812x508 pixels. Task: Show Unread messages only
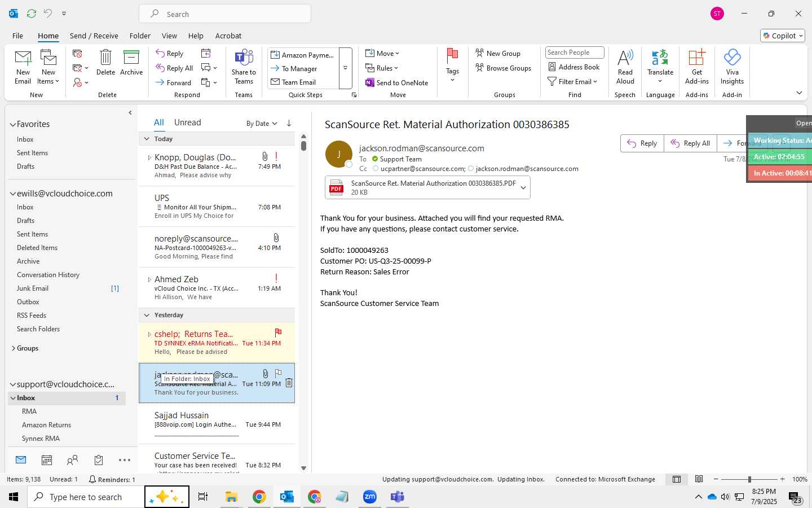pos(188,122)
